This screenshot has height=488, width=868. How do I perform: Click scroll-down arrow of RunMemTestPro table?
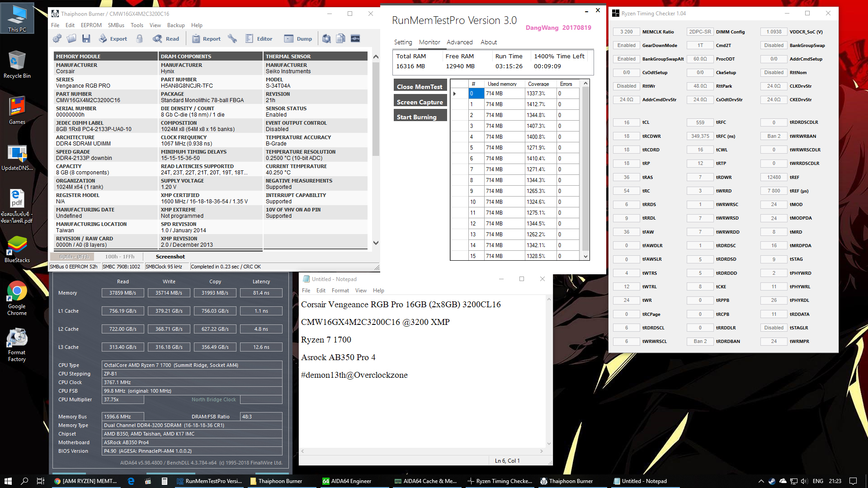[x=585, y=257]
